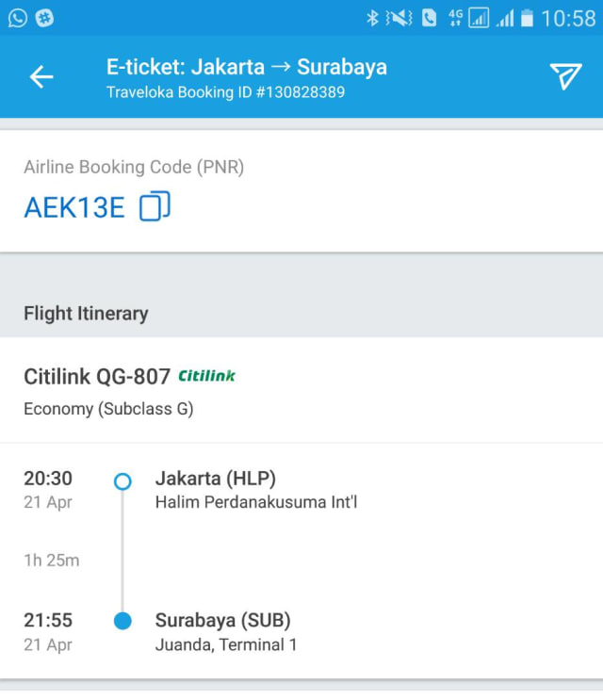Image resolution: width=603 pixels, height=700 pixels.
Task: Tap the 4G network indicator
Action: (x=456, y=18)
